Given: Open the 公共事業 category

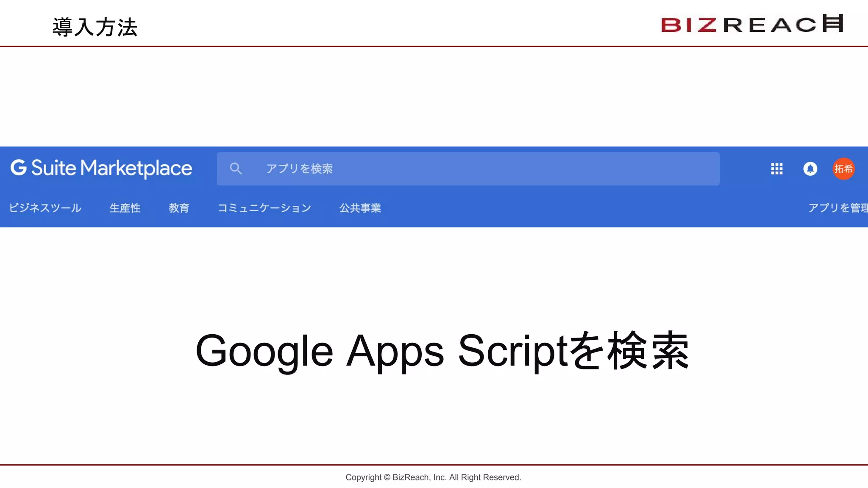Looking at the screenshot, I should click(x=360, y=208).
